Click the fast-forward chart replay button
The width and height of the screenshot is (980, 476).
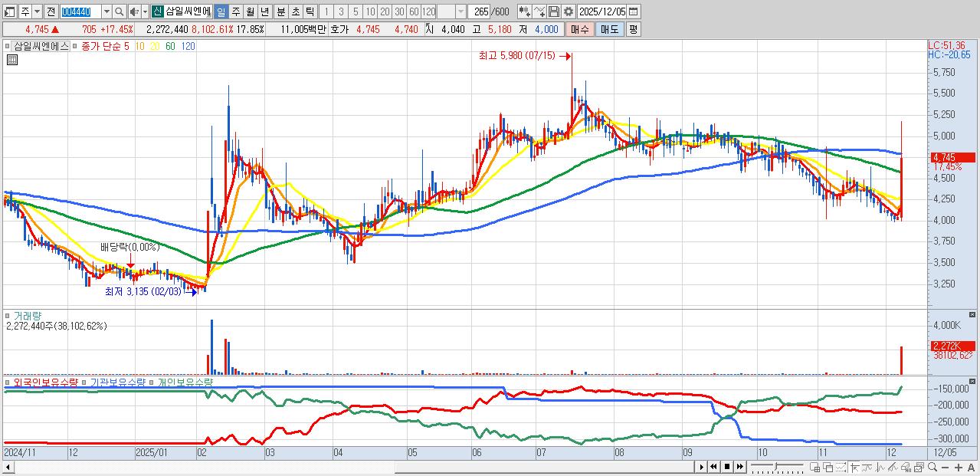click(x=740, y=467)
